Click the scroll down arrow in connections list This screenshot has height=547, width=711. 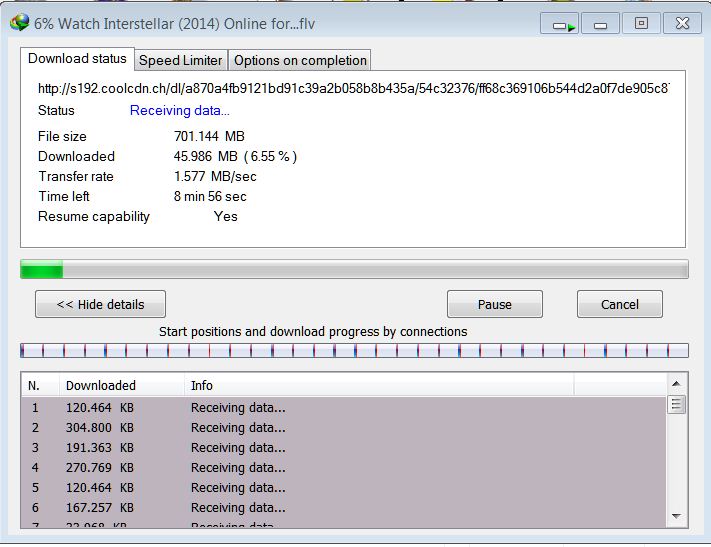[676, 516]
